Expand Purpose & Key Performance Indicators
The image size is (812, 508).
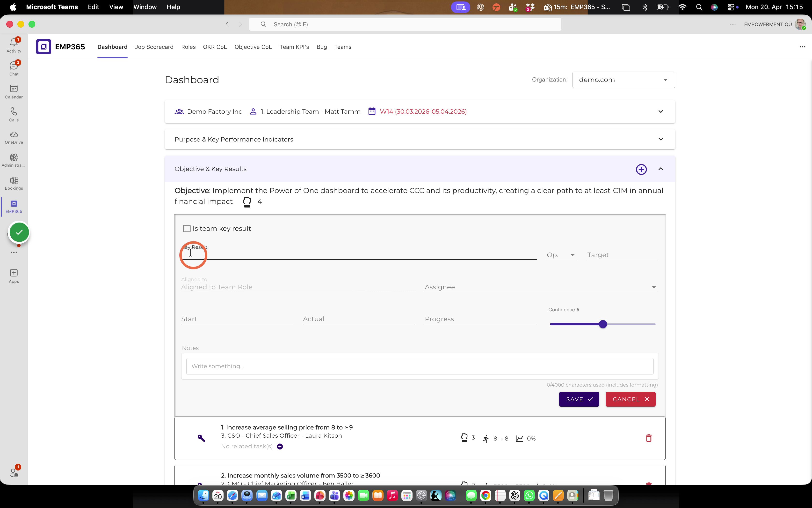coord(661,139)
